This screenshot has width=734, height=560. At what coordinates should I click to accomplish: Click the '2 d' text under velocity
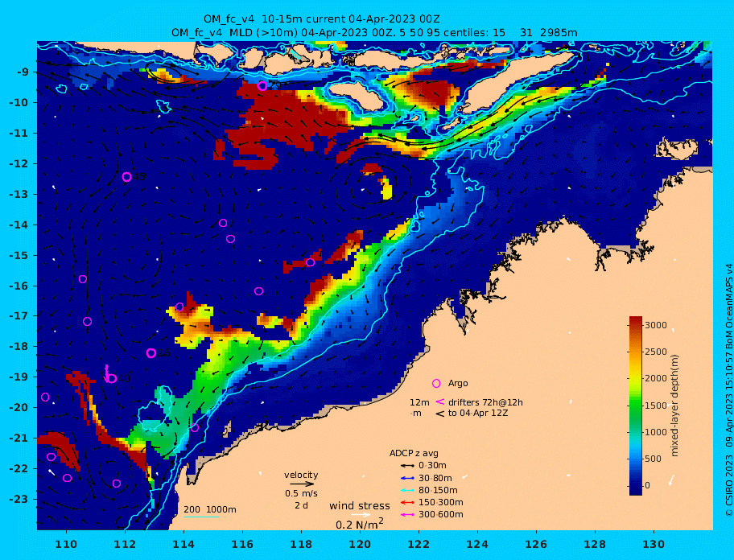tap(301, 506)
